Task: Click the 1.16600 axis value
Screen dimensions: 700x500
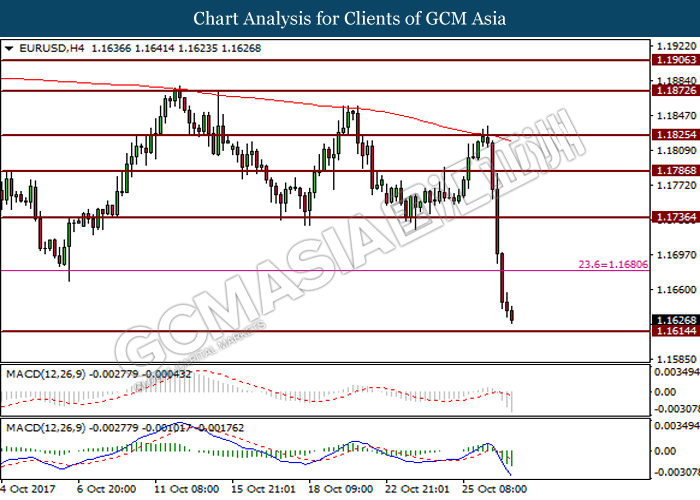Action: click(x=676, y=290)
